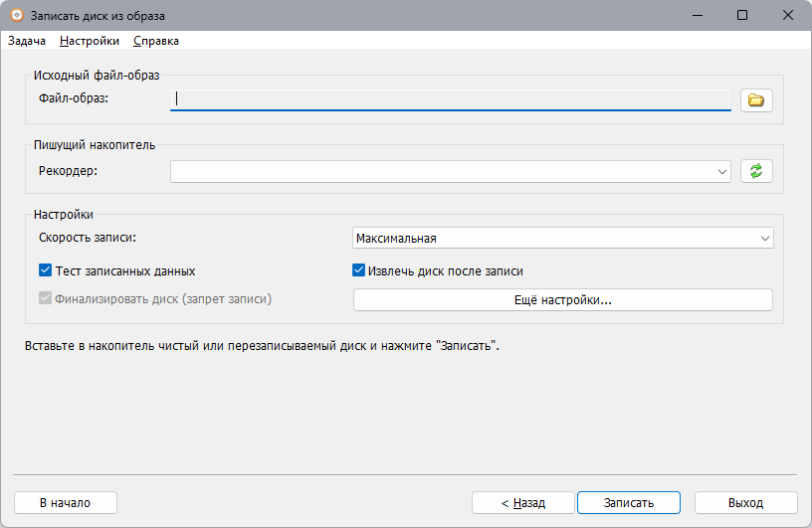Uncheck "Извлечь диск после записи"

pos(359,270)
